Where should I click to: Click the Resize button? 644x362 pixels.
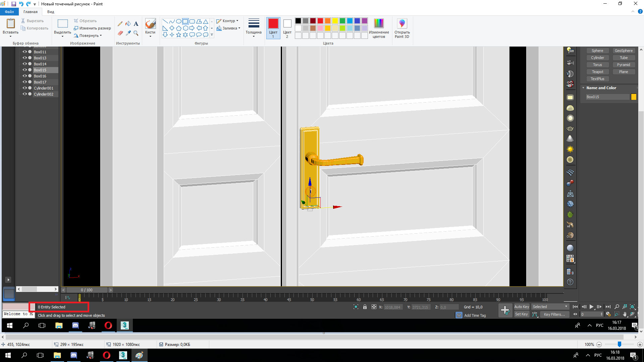[x=92, y=28]
